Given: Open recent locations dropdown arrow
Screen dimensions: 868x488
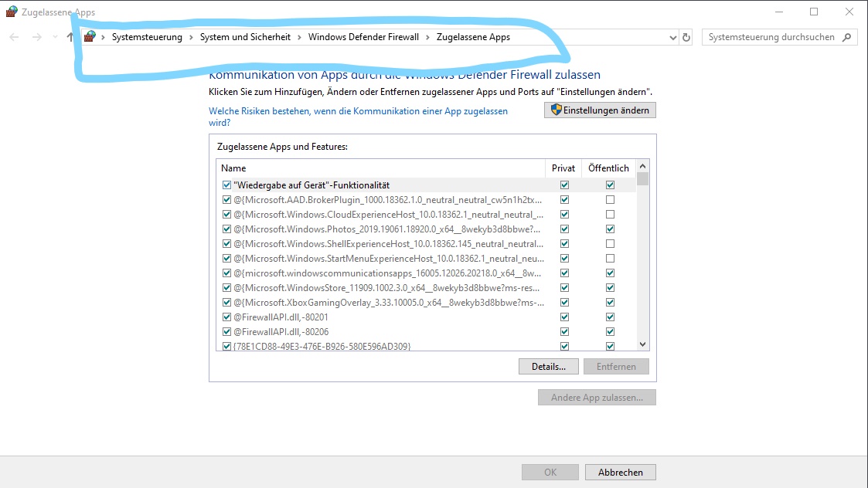Looking at the screenshot, I should (55, 37).
